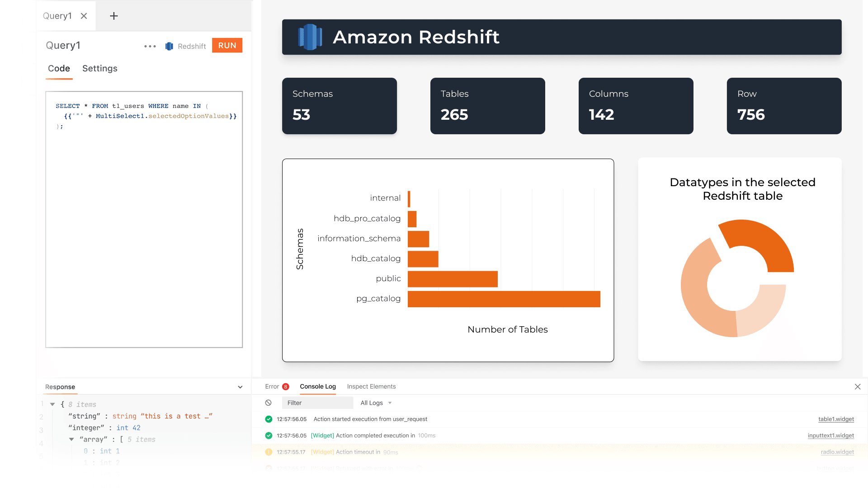The width and height of the screenshot is (868, 488).
Task: Run the query with the RUN button
Action: [227, 45]
